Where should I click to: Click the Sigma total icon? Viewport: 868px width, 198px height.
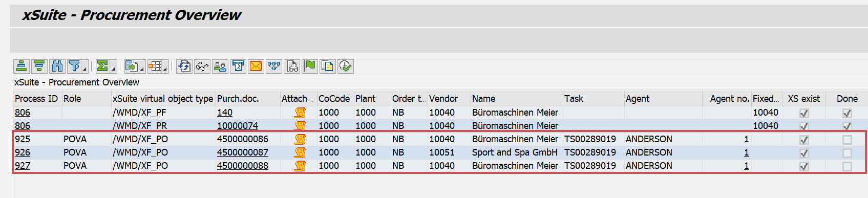(102, 66)
